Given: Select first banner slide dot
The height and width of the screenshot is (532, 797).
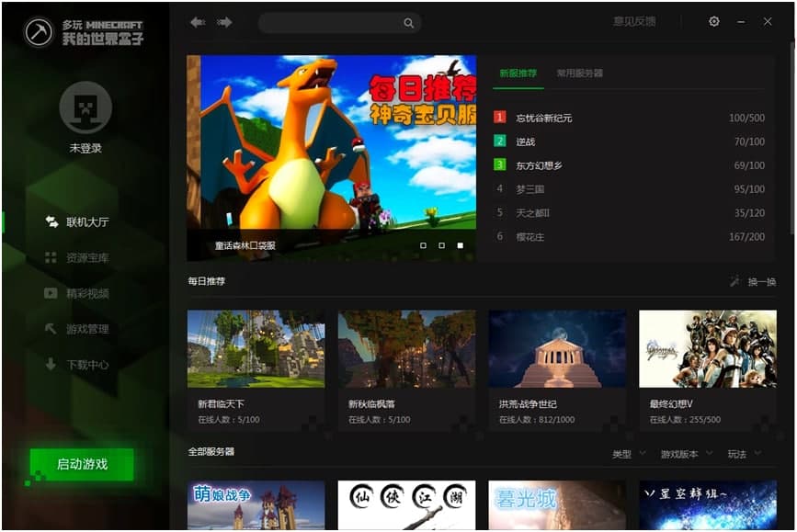Looking at the screenshot, I should coord(424,245).
